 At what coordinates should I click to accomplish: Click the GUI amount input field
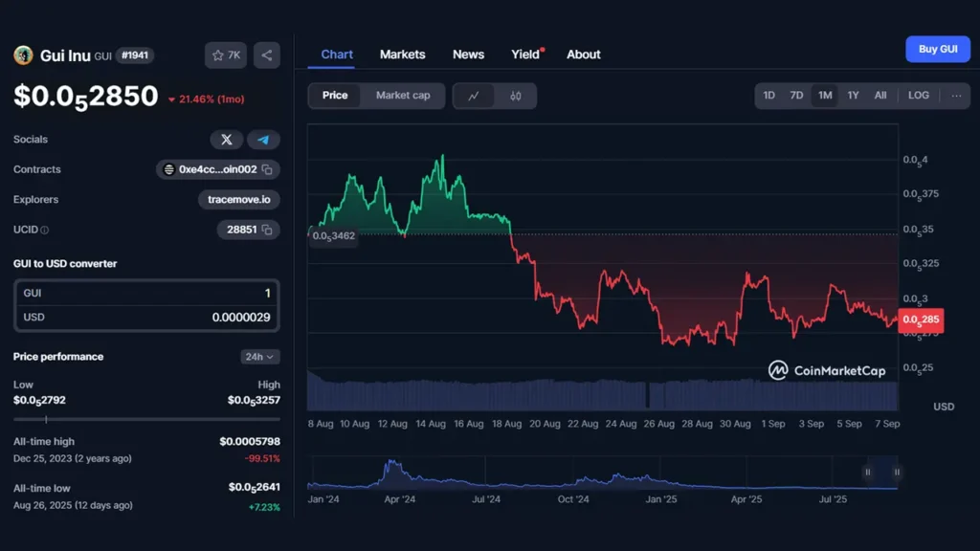coord(146,293)
